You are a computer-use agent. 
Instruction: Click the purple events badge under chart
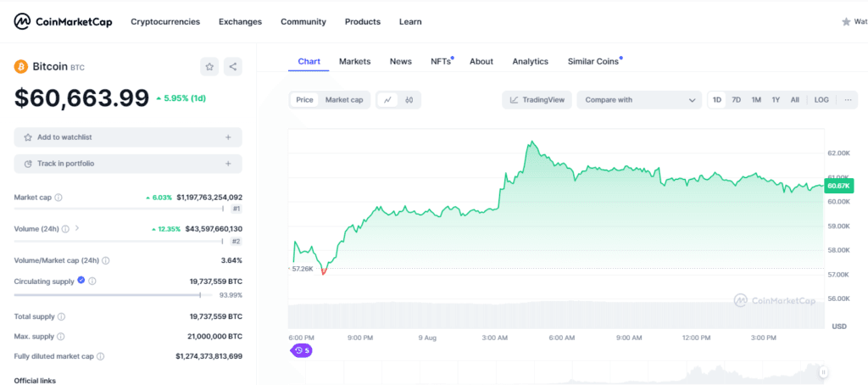tap(301, 350)
